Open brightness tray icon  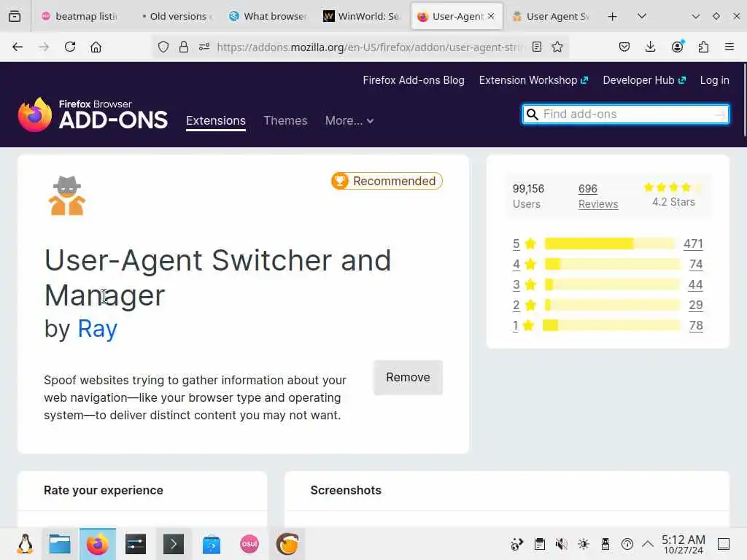[x=583, y=544]
